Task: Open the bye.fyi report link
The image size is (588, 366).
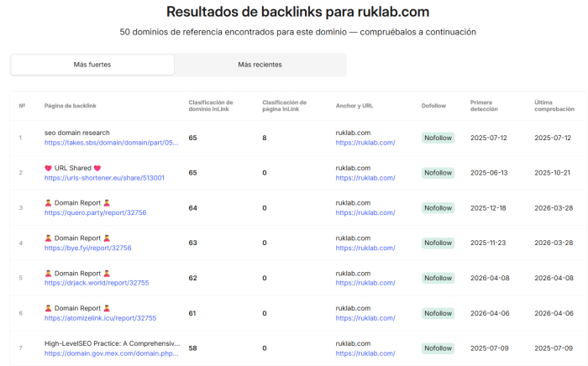Action: (x=87, y=248)
